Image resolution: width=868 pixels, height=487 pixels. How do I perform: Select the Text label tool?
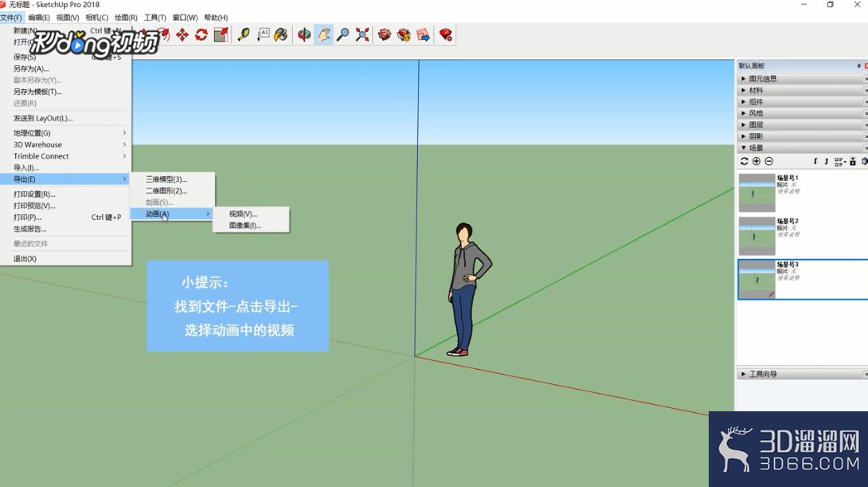click(x=263, y=35)
